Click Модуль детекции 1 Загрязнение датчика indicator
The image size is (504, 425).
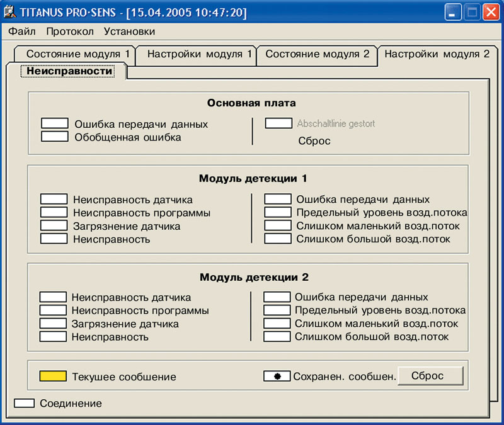pos(54,225)
